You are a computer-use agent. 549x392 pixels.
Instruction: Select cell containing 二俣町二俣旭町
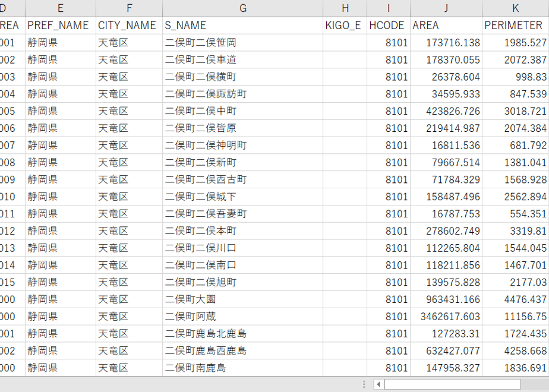242,283
